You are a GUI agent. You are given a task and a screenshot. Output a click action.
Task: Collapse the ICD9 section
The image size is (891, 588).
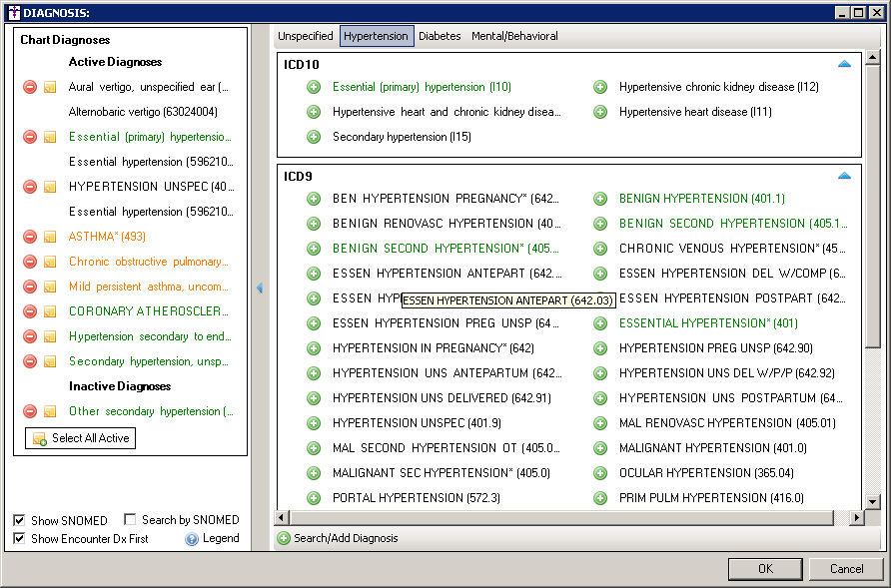(844, 176)
